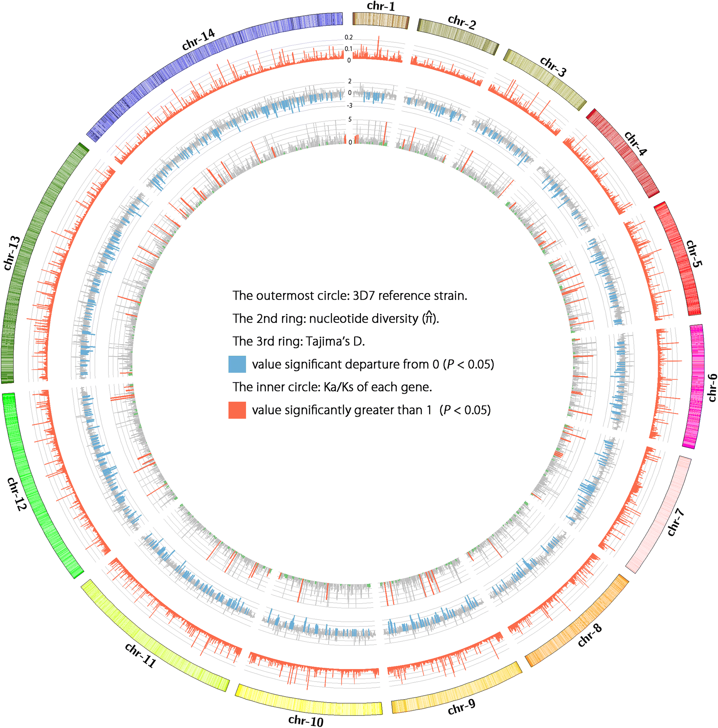Click the 0.1 axis label of diversity ring

(348, 49)
